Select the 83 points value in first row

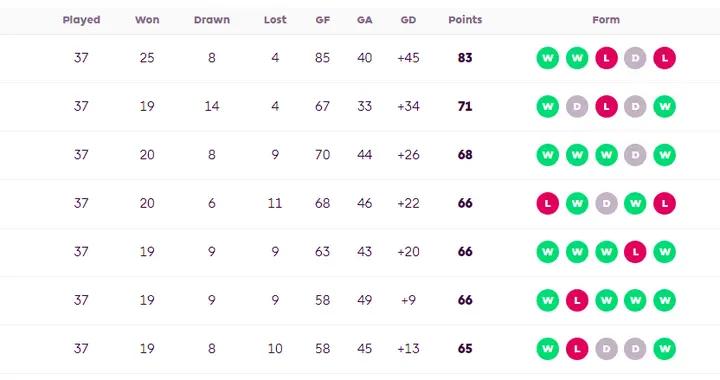465,58
